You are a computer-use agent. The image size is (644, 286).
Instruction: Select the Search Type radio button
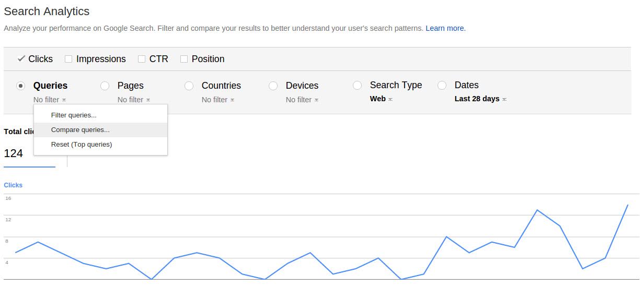(x=358, y=85)
